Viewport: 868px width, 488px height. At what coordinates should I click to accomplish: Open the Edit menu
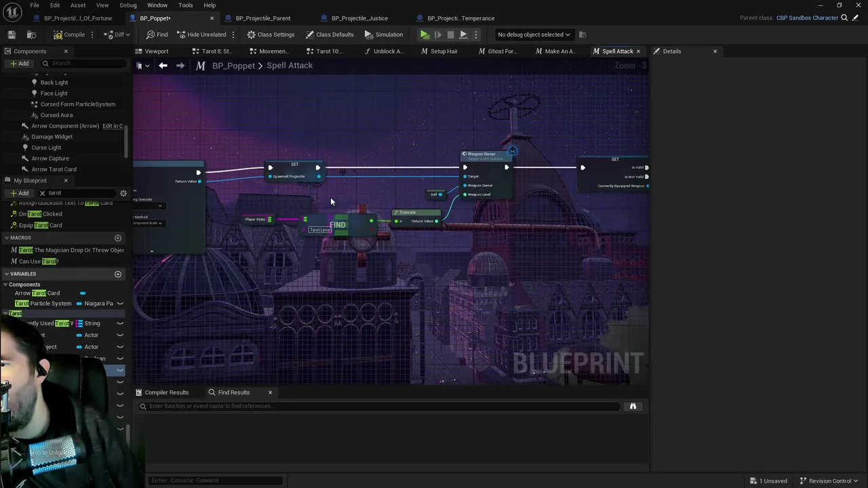tap(55, 5)
